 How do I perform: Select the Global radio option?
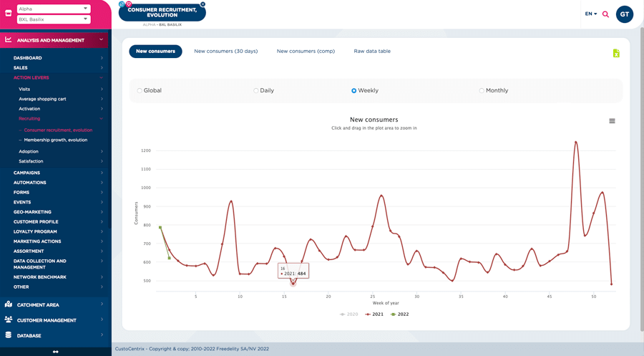click(x=139, y=91)
